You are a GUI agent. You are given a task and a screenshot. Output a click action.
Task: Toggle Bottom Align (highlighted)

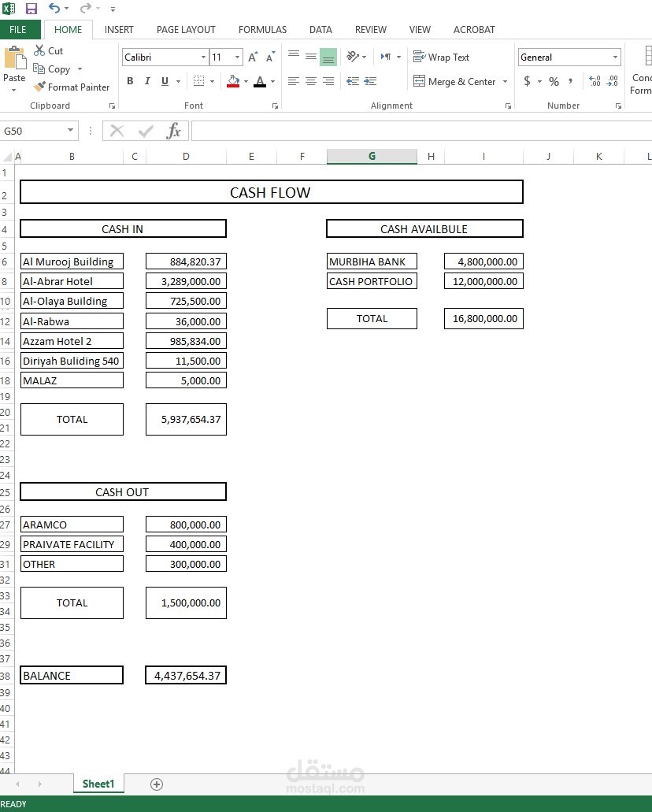coord(328,57)
